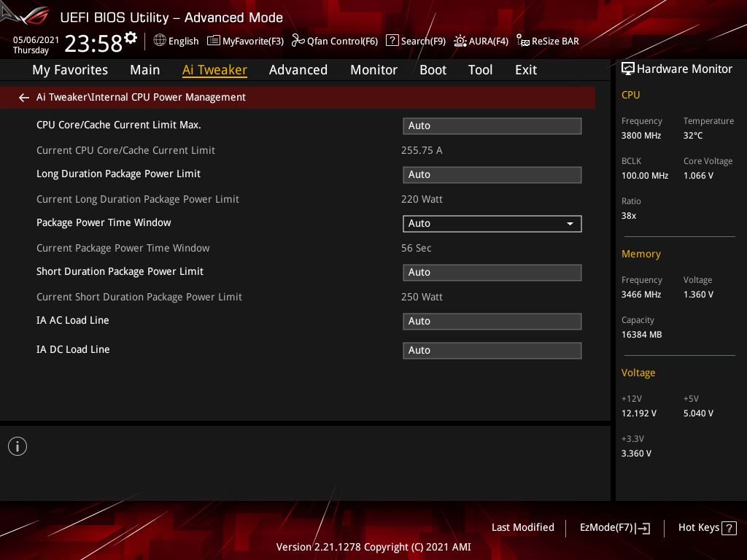Edit IA DC Load Line field
Screen dimensions: 747x560
(492, 351)
